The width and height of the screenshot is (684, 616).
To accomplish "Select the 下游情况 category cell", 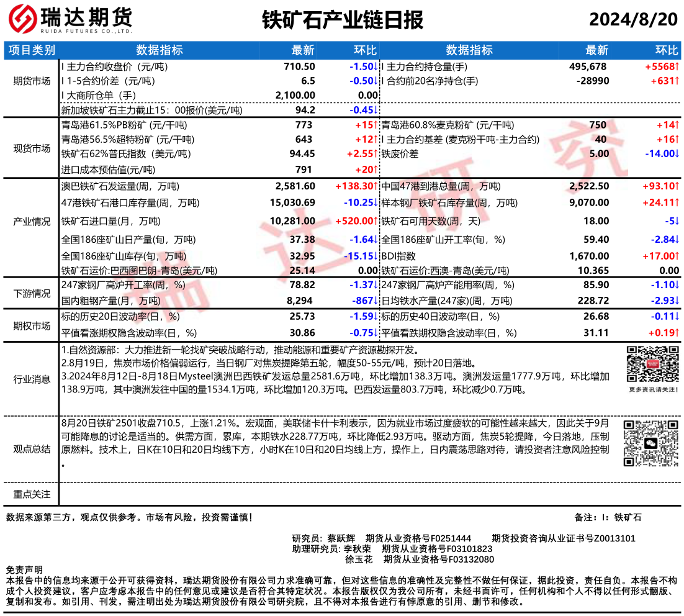I will coord(32,293).
